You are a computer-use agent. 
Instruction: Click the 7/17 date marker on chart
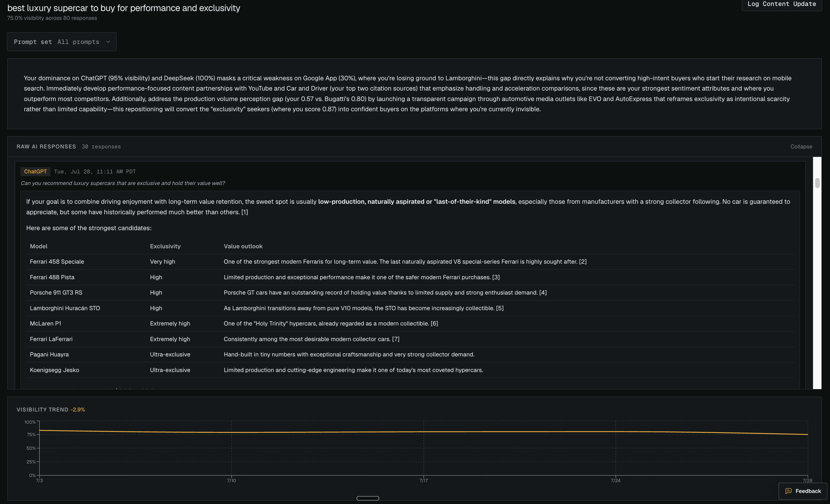click(424, 480)
